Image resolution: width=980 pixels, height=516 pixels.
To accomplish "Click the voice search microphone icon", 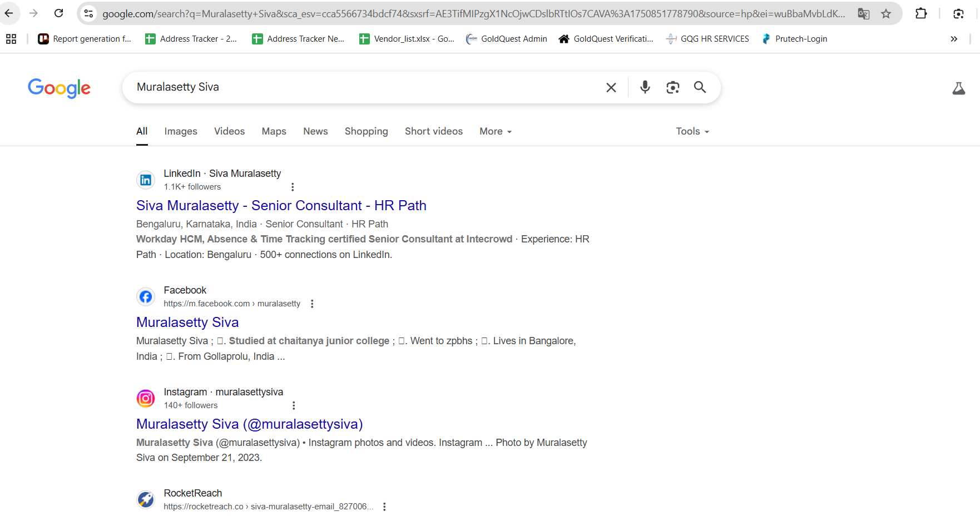I will [x=645, y=87].
